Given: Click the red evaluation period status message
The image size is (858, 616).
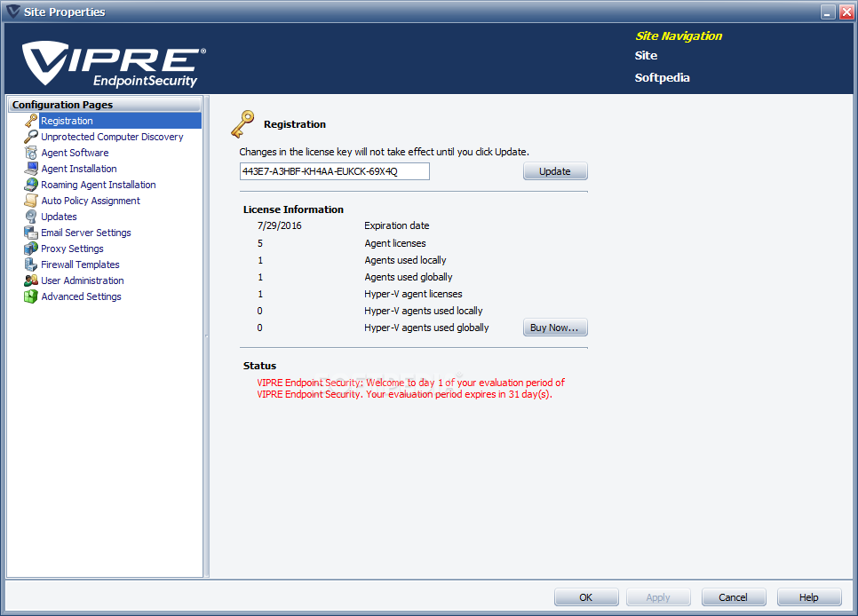Looking at the screenshot, I should (x=410, y=389).
